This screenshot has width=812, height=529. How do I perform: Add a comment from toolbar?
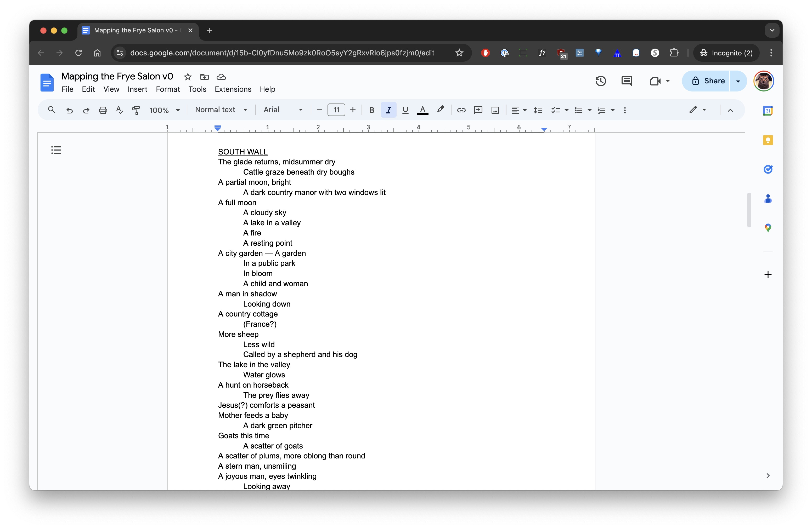click(x=478, y=110)
